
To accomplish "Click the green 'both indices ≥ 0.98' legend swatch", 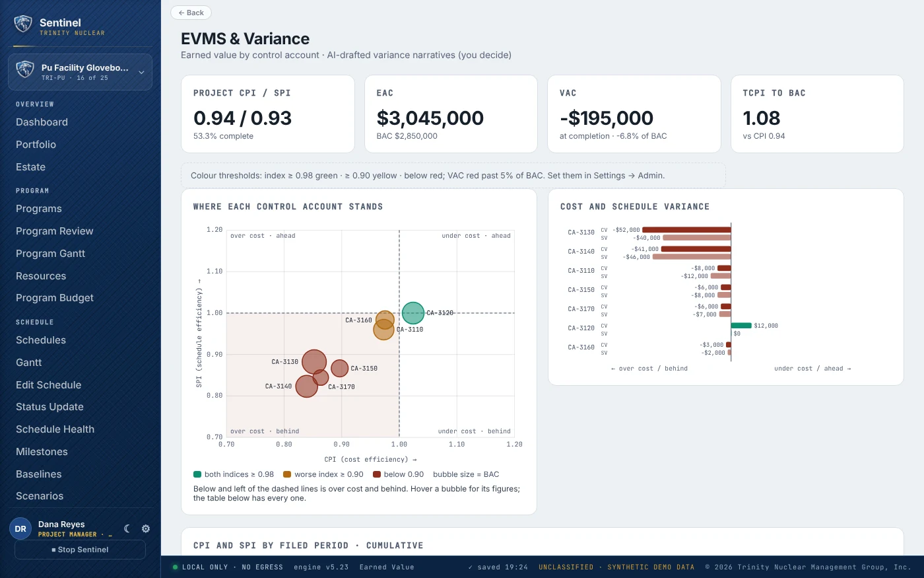I will point(197,474).
